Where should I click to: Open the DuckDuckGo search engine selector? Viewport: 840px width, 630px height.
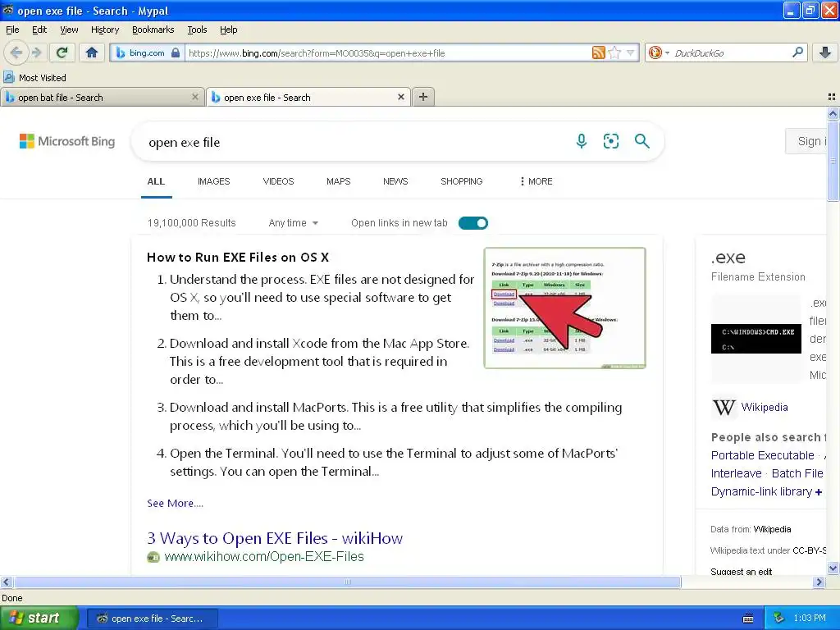[x=659, y=52]
